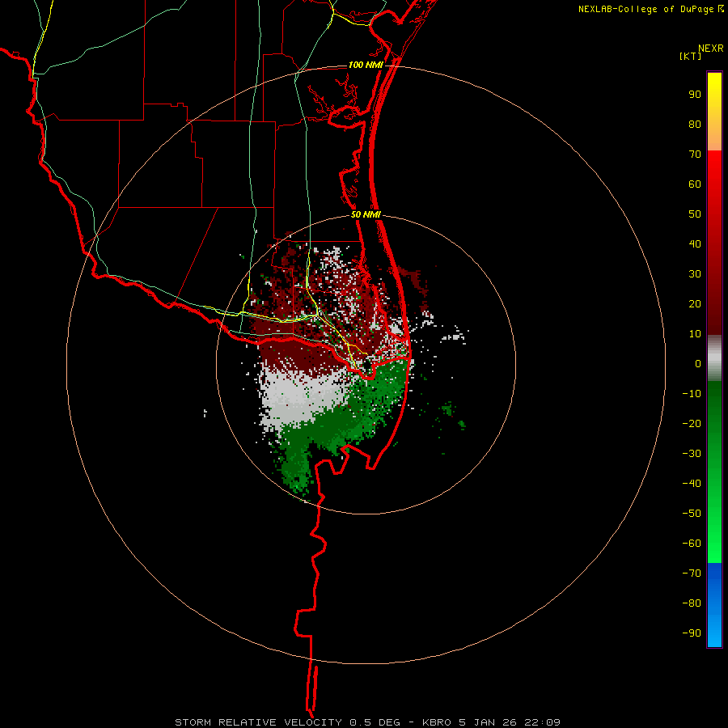Pick the blue bottom segment of color bar
The height and width of the screenshot is (728, 728).
[714, 605]
